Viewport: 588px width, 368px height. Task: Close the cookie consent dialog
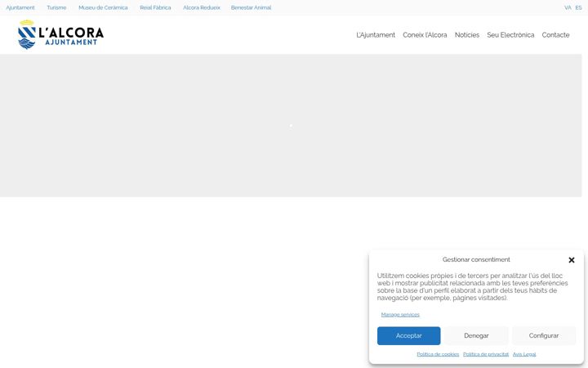click(x=572, y=260)
